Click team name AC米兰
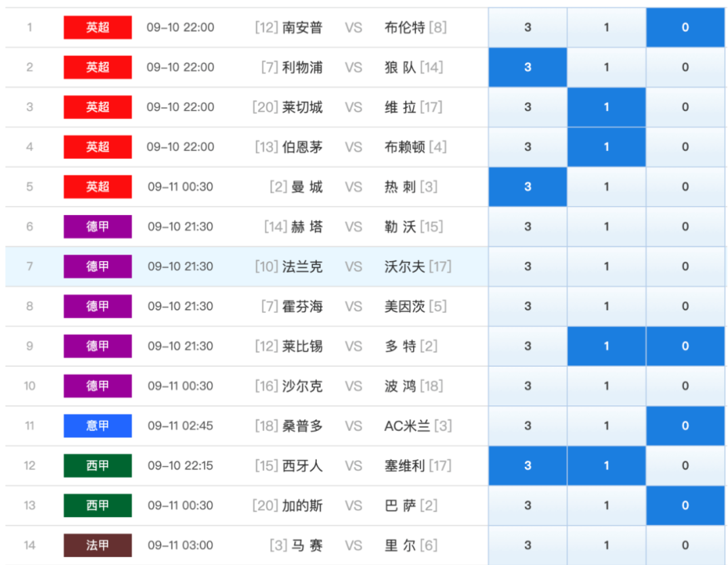Viewport: 728px width, 565px height. coord(407,427)
